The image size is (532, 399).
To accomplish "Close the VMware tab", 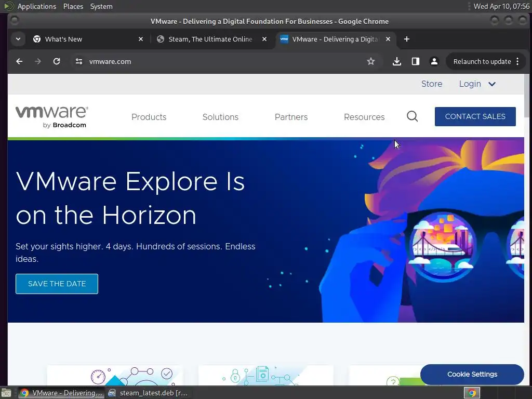I will tap(388, 39).
